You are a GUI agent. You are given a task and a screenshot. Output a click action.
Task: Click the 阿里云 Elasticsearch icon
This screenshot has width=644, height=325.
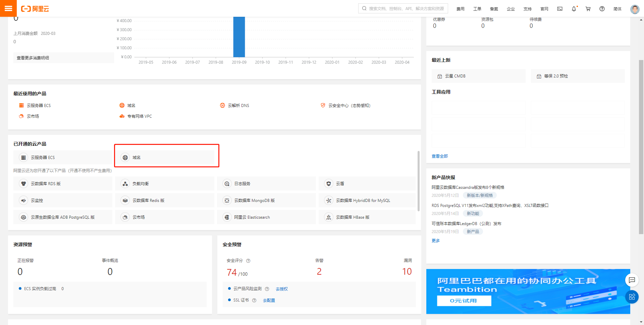coord(227,217)
